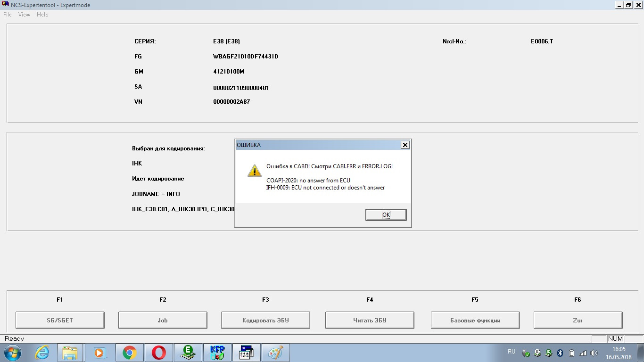
Task: Click the VN value 00000002A87
Action: click(231, 102)
